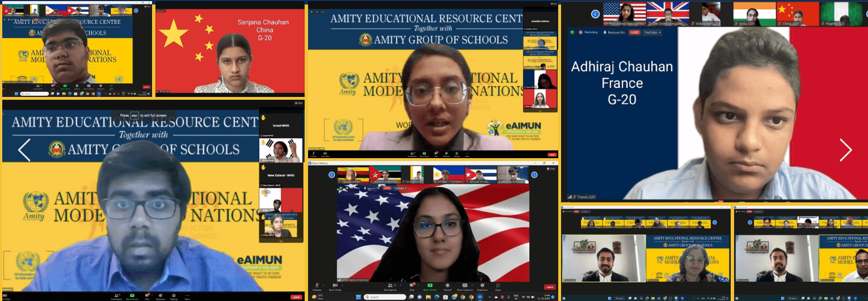Click large left arrow in full-screen Amity window

[24, 150]
